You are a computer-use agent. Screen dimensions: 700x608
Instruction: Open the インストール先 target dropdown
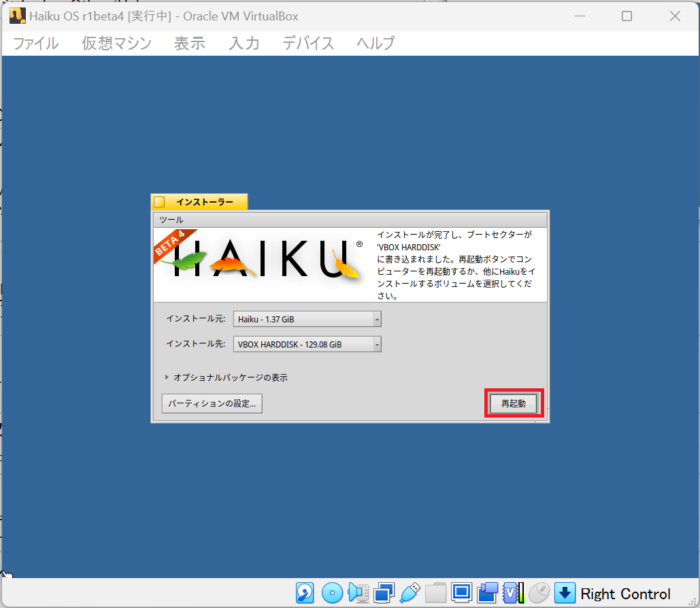tap(307, 344)
